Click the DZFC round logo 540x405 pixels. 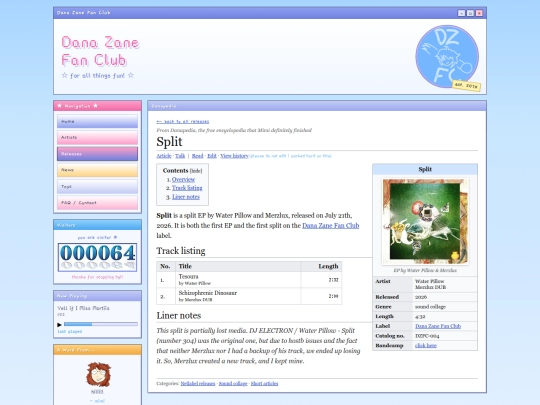(x=447, y=56)
